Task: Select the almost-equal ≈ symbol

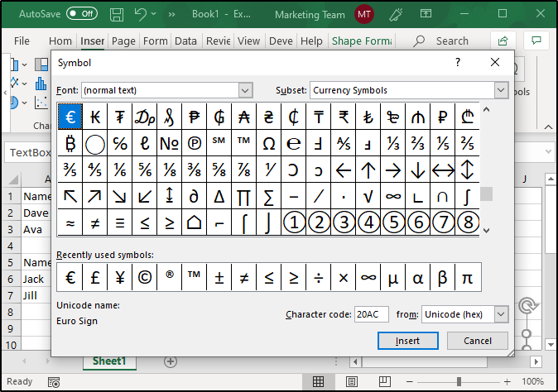Action: (x=70, y=222)
